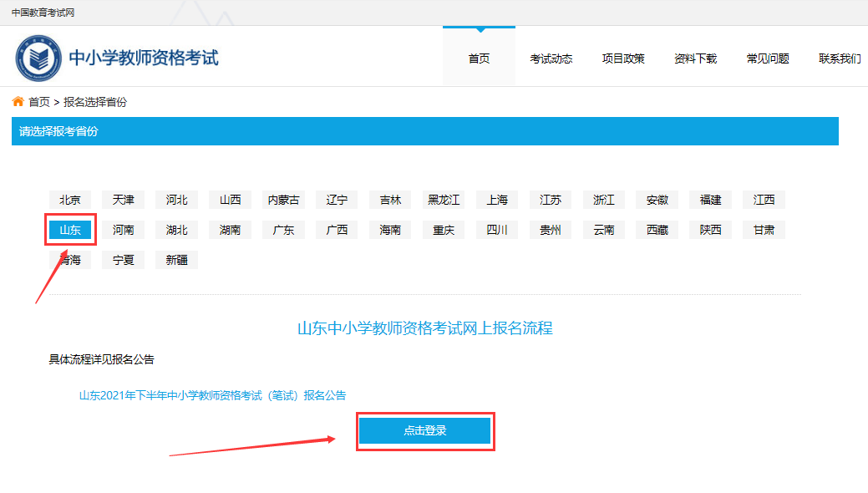The height and width of the screenshot is (493, 868).
Task: Choose 北京 from the province list
Action: [70, 200]
